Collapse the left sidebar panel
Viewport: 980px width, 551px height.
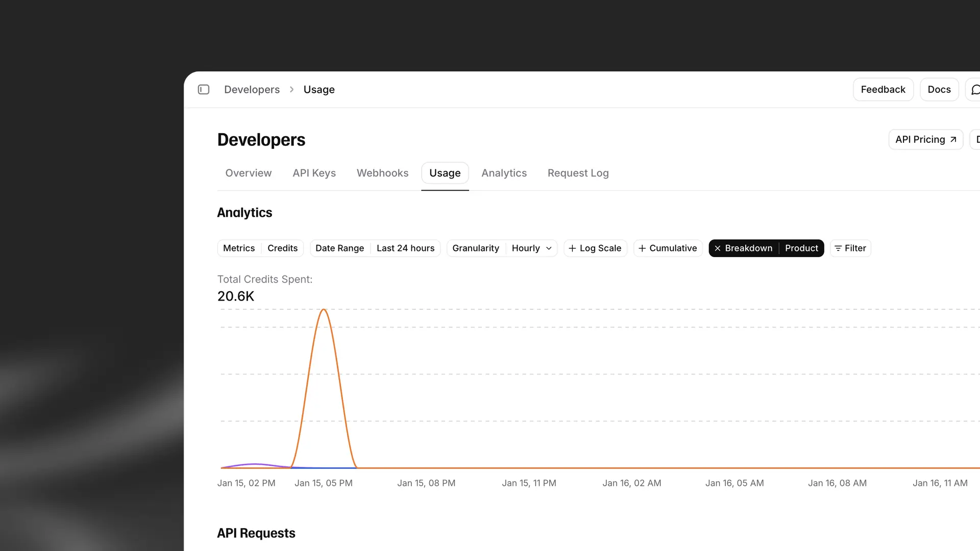[203, 89]
